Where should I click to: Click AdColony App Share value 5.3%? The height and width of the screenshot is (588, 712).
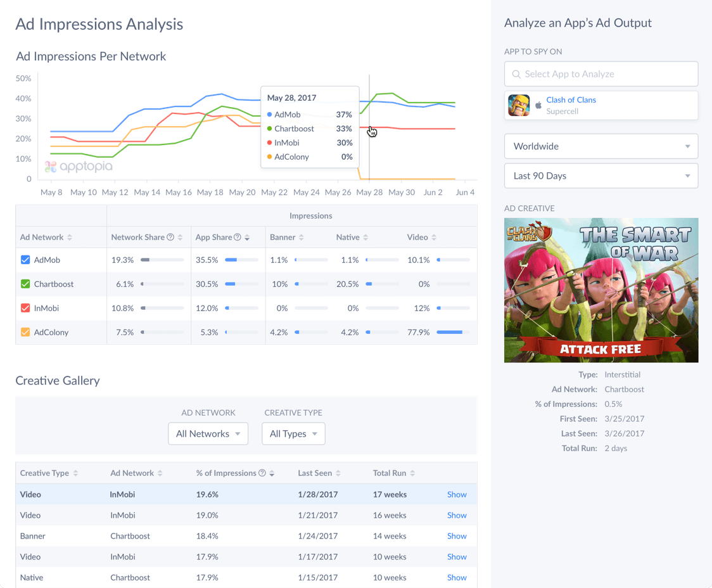pyautogui.click(x=209, y=332)
